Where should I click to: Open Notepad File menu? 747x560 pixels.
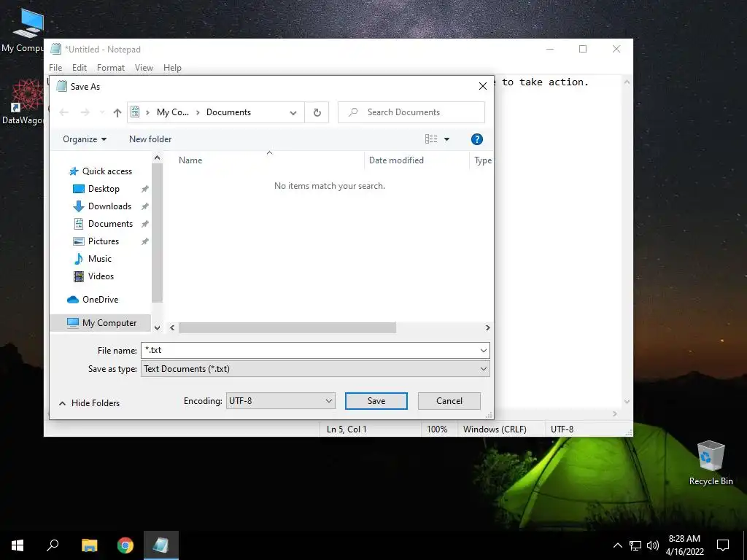pos(55,68)
